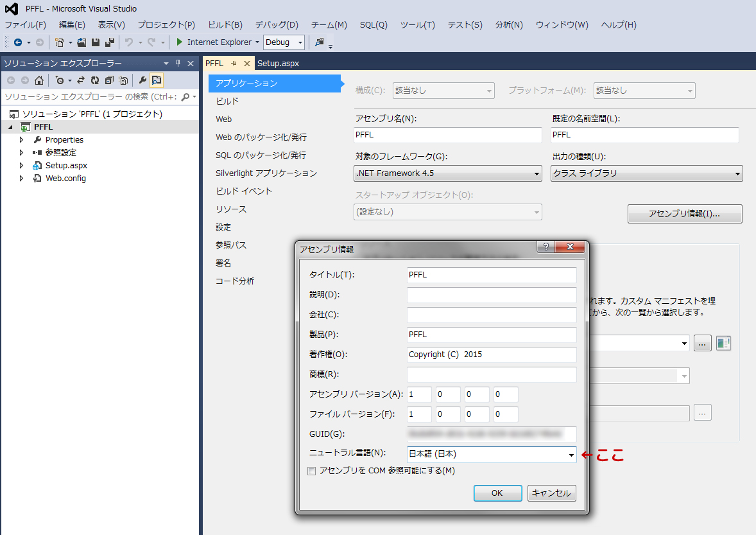756x535 pixels.
Task: Click the Solution Explorer Home icon
Action: tap(39, 80)
